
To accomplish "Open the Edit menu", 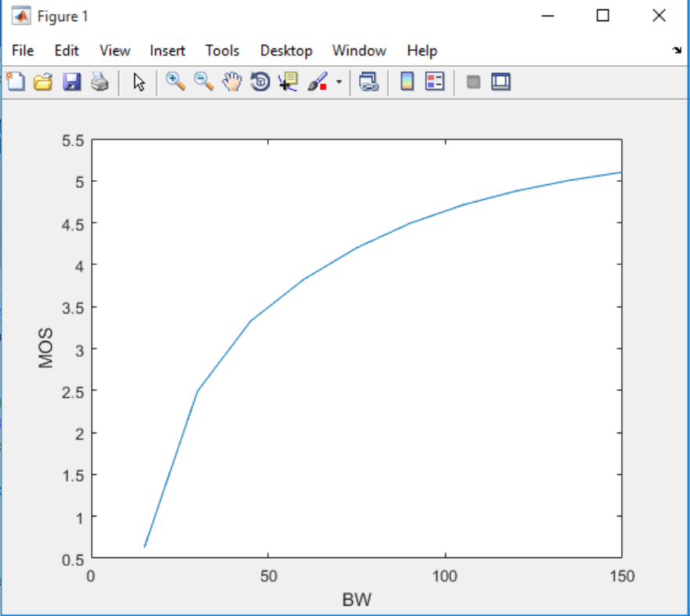I will click(x=67, y=51).
